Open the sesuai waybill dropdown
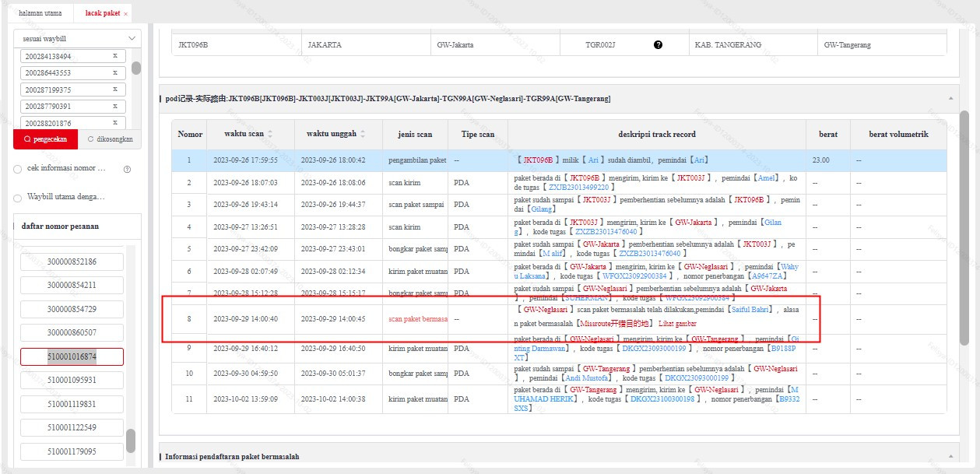The image size is (980, 474). point(78,38)
